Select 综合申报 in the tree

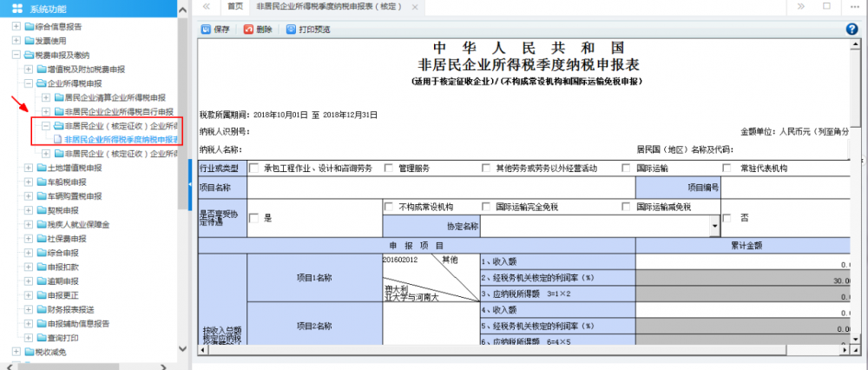point(63,253)
